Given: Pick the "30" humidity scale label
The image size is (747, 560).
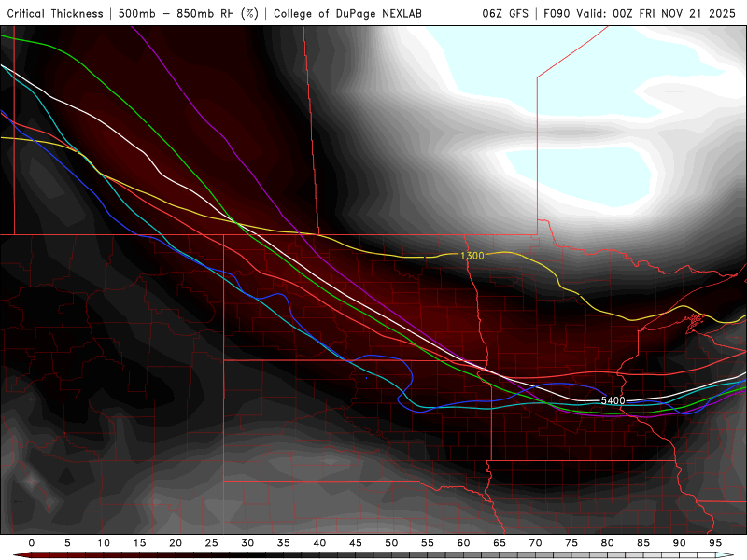Looking at the screenshot, I should (247, 543).
